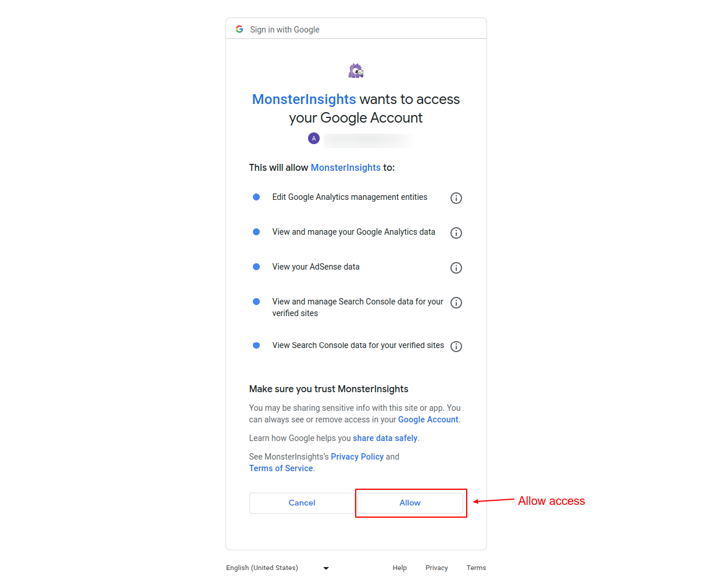Click the Privacy link in the footer

coord(436,568)
